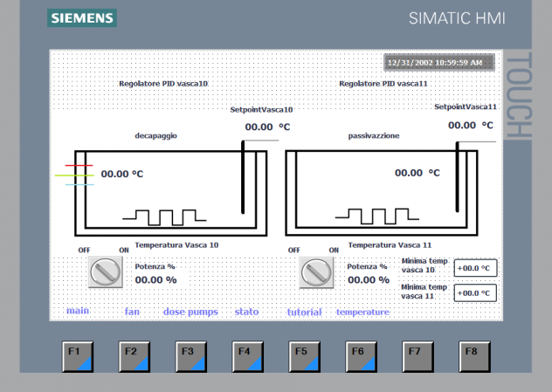Edit Minima temp vasca 10 field
This screenshot has height=392, width=552.
475,268
